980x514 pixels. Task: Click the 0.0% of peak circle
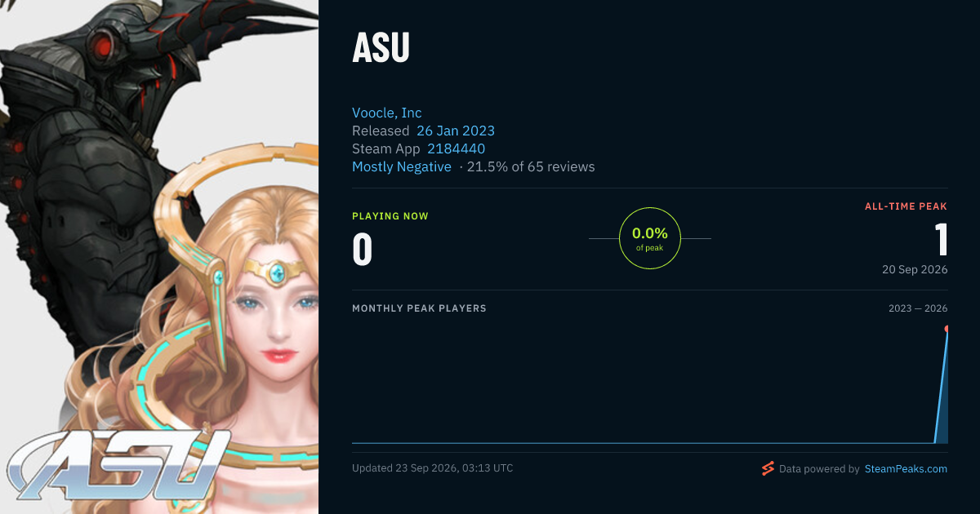(650, 238)
